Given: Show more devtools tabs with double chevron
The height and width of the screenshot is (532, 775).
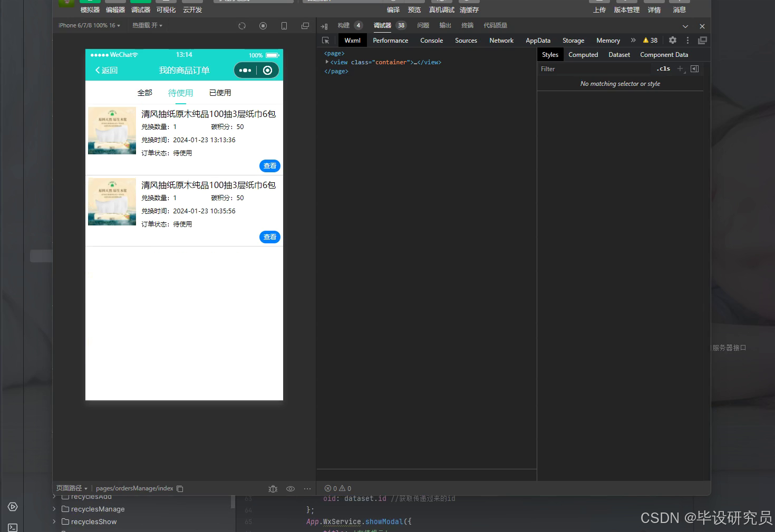Looking at the screenshot, I should point(633,40).
